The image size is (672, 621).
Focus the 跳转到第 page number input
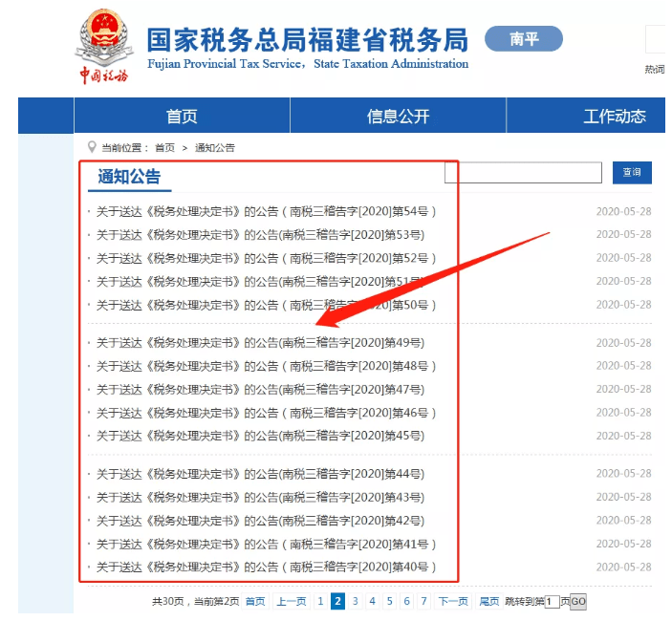tap(552, 602)
